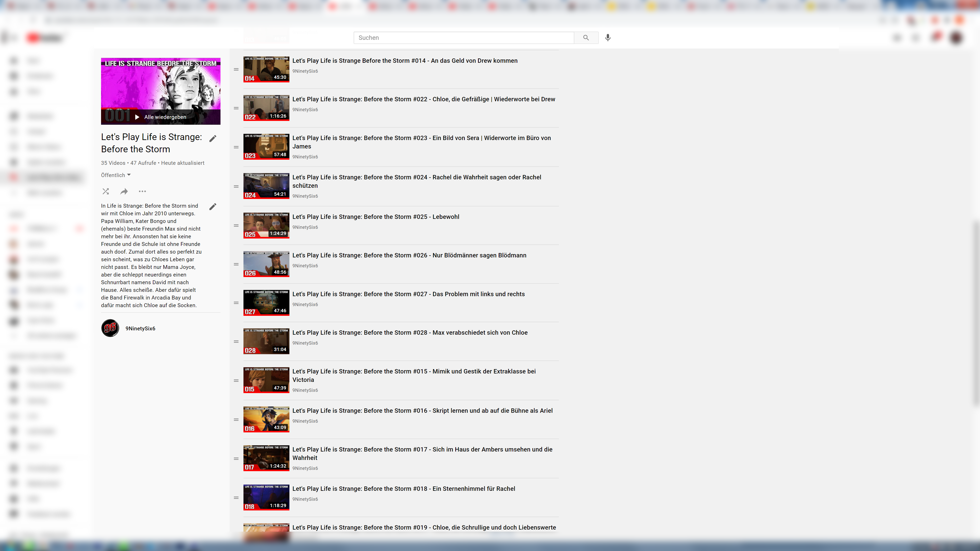This screenshot has height=551, width=980.
Task: Shuffle the playlist
Action: coord(106,191)
